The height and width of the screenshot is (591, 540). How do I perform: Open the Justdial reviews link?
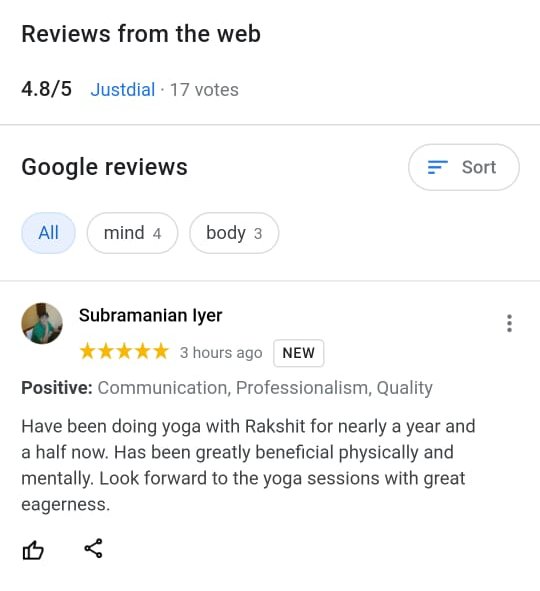[x=122, y=90]
